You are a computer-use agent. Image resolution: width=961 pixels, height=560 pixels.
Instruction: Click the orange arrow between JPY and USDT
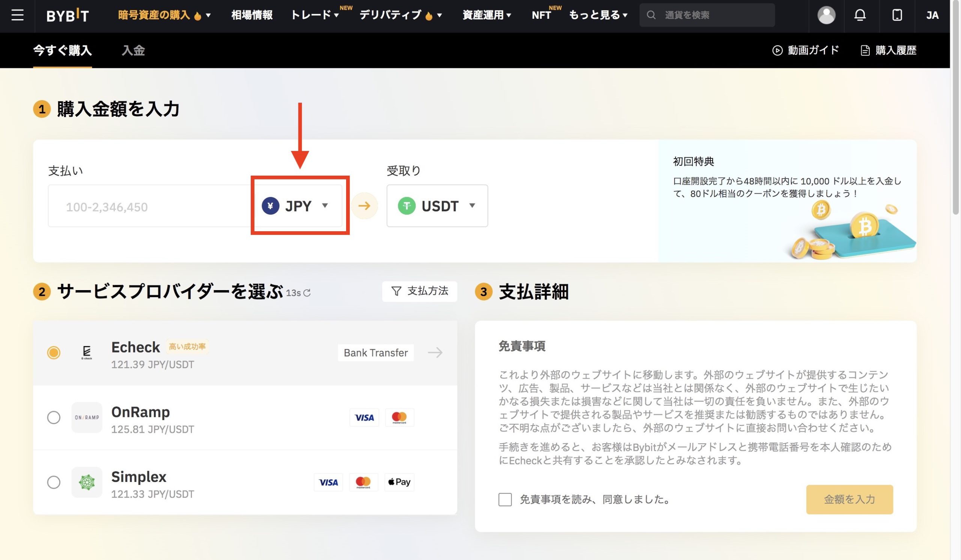365,205
